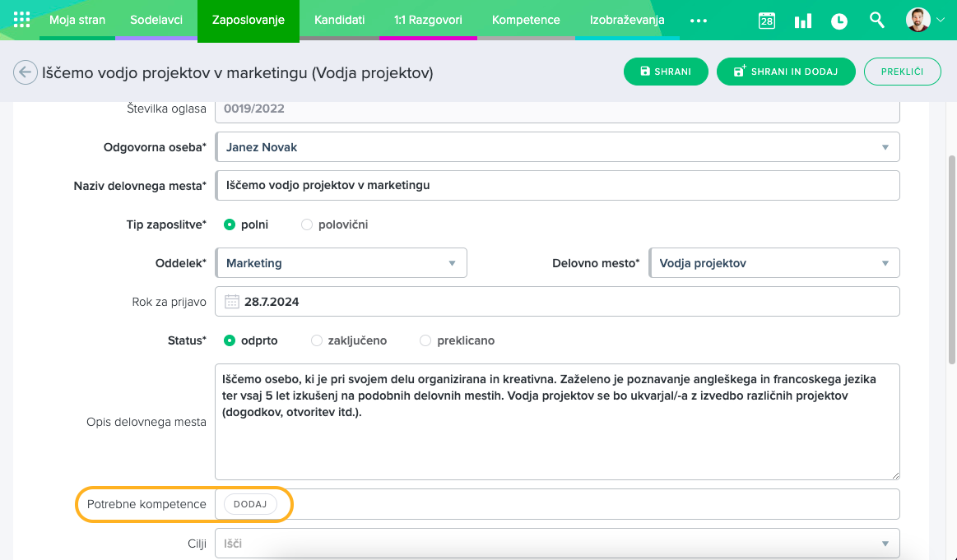Screen dimensions: 957x560
Task: Open the time tracking clock icon
Action: pyautogui.click(x=839, y=21)
